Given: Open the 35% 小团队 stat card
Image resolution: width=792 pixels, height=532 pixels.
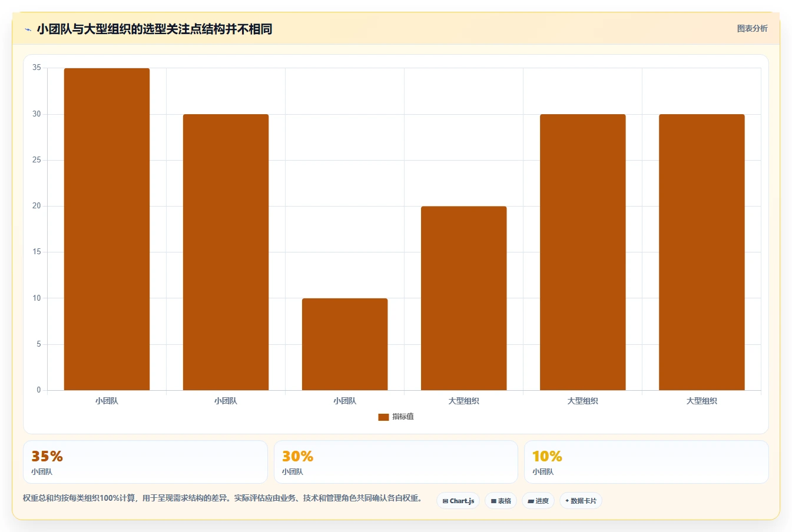Looking at the screenshot, I should tap(145, 462).
